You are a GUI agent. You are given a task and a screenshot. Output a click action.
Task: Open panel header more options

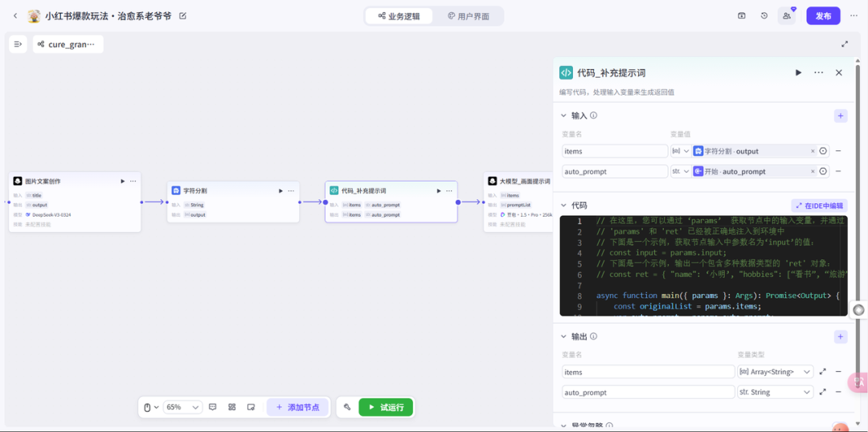coord(819,72)
